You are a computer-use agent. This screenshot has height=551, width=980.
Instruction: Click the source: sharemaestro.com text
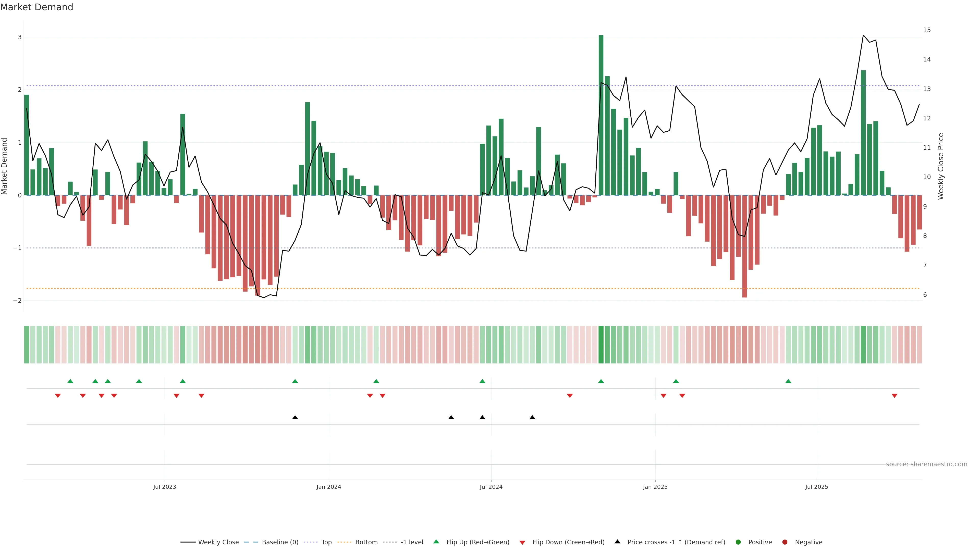[926, 464]
